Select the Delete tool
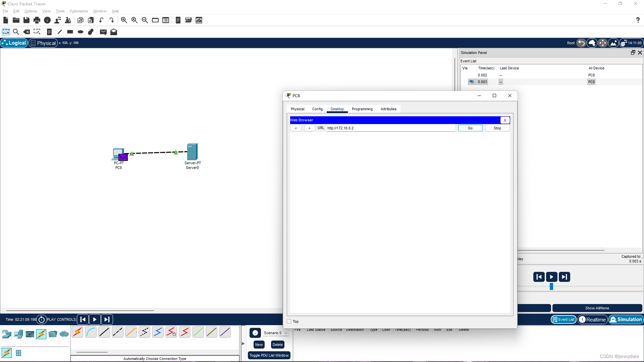 tap(26, 32)
